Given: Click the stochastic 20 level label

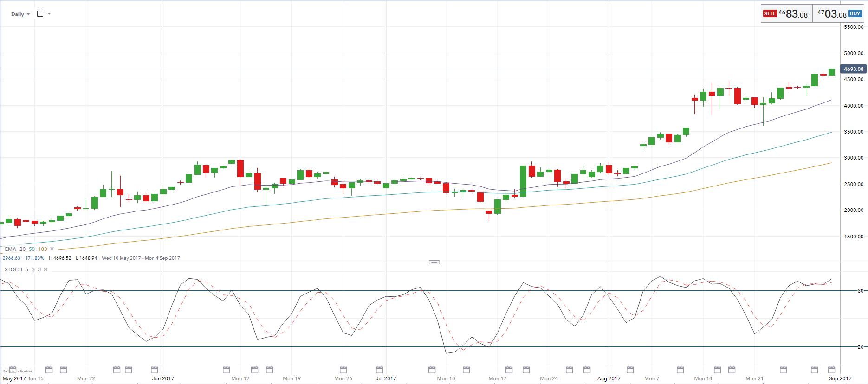Looking at the screenshot, I should click(860, 347).
